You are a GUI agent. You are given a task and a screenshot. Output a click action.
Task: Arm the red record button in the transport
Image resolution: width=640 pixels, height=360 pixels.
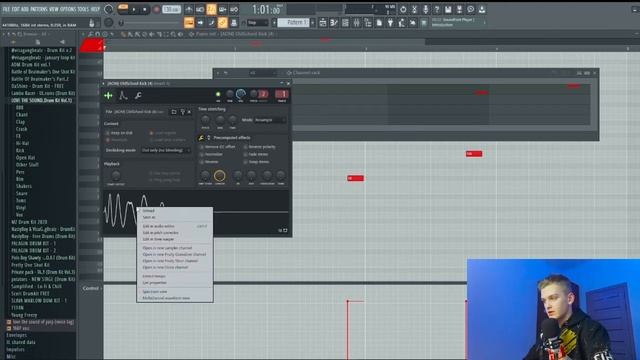pos(156,9)
